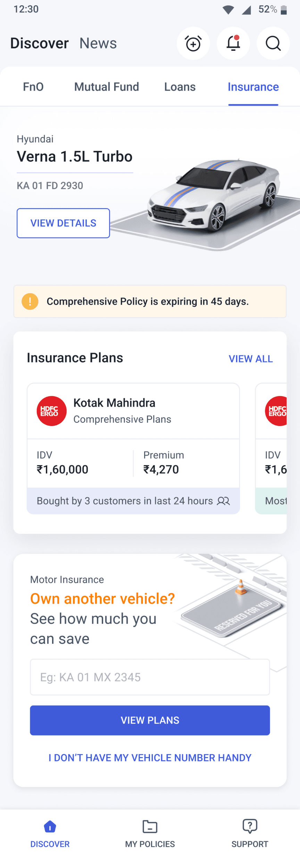
Task: Tap the search magnifier icon
Action: [273, 43]
